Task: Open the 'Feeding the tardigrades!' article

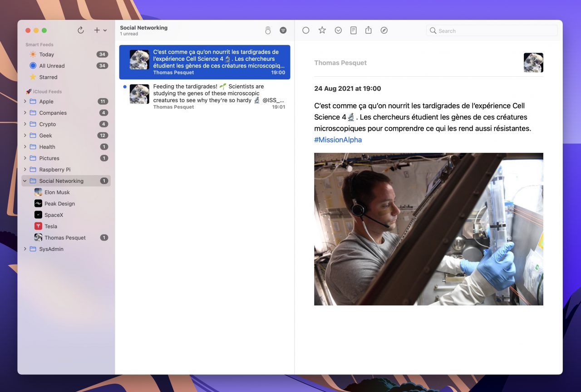Action: (205, 97)
